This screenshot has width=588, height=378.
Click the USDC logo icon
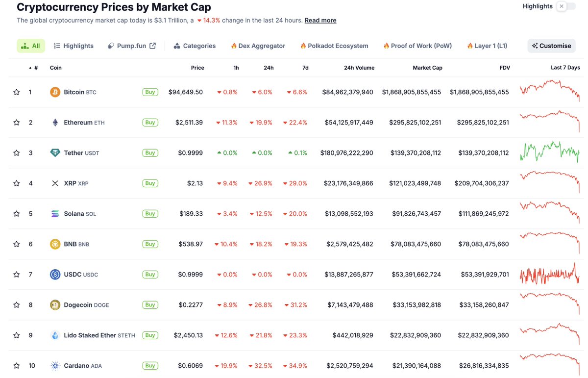point(55,275)
